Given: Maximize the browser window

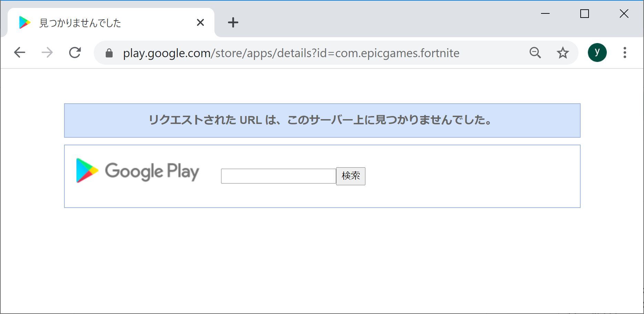Looking at the screenshot, I should (x=584, y=14).
